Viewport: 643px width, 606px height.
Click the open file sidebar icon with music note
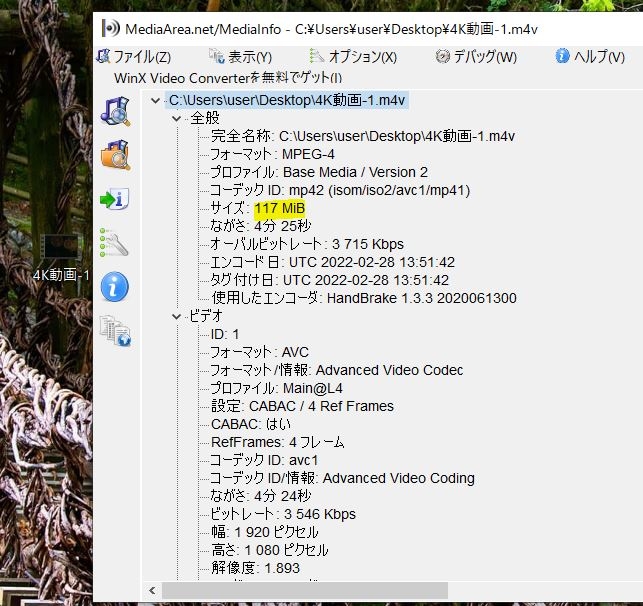tap(115, 112)
